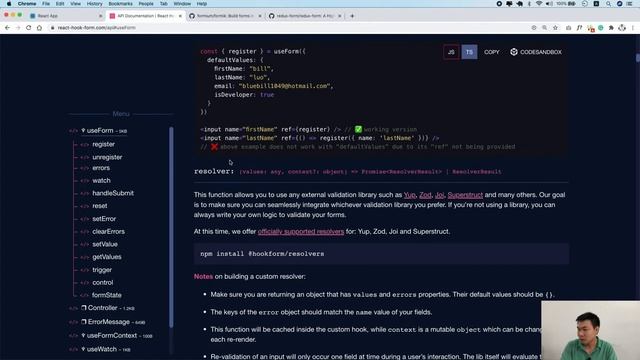Click the page's vertical scrollbar thumb

(638, 58)
